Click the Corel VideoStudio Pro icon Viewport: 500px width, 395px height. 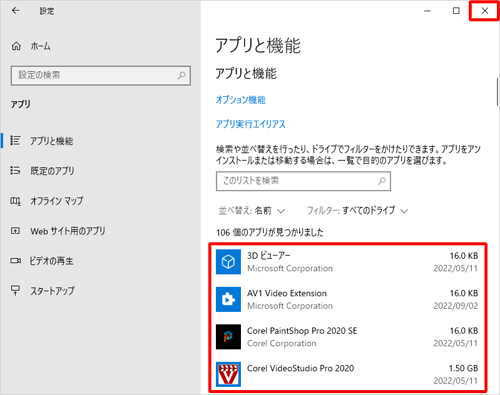click(228, 374)
